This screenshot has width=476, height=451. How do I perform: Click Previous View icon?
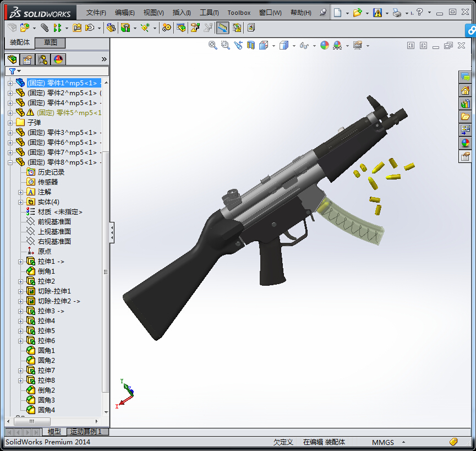(x=238, y=46)
